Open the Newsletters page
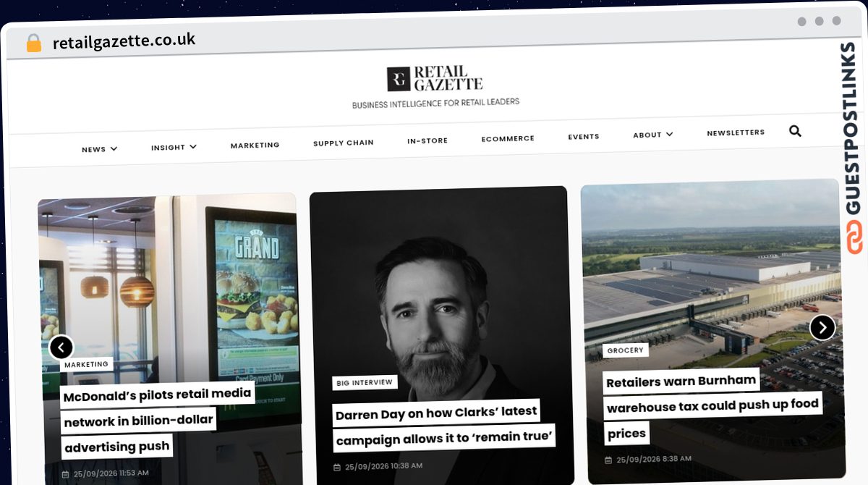The height and width of the screenshot is (485, 868). coord(736,132)
